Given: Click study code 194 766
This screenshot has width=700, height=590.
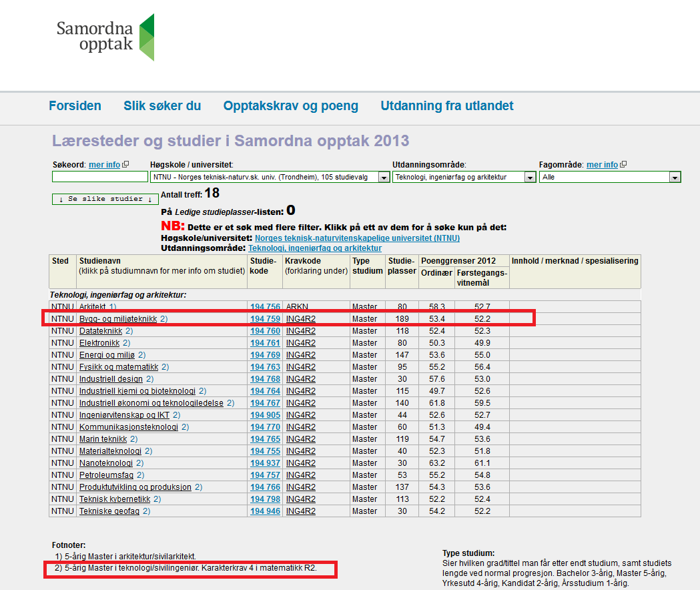Looking at the screenshot, I should pos(265,488).
